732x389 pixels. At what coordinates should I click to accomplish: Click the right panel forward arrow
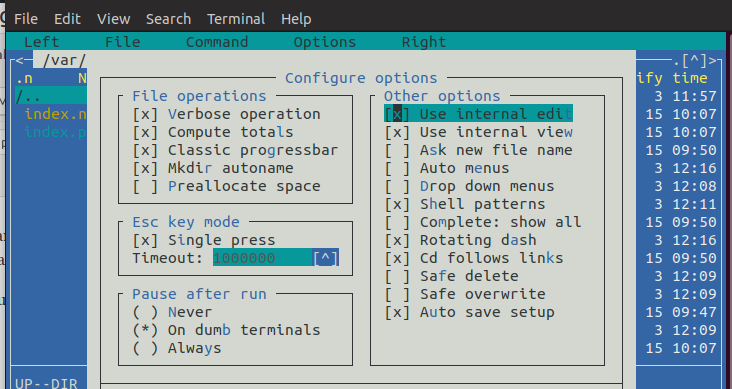coord(713,60)
